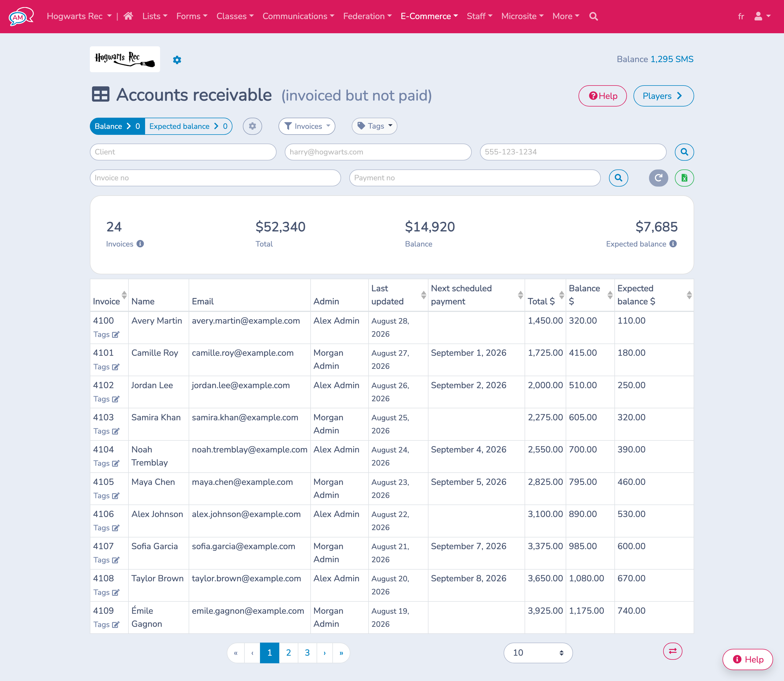Click the Players button
The height and width of the screenshot is (681, 784).
point(663,96)
